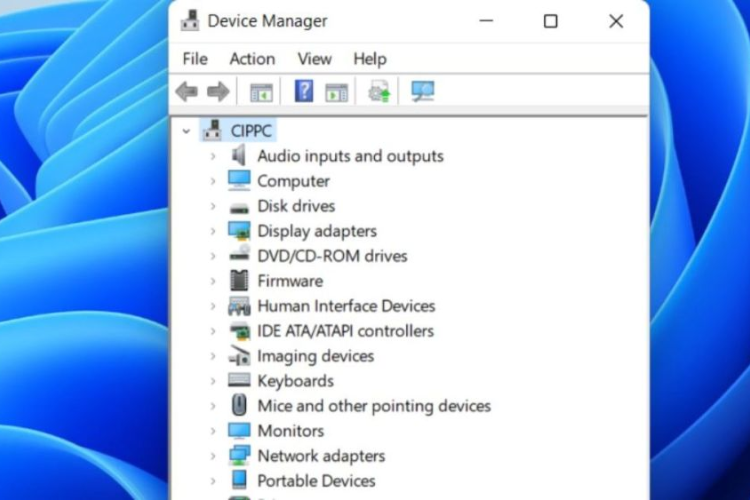Click the Back arrow toolbar icon
The height and width of the screenshot is (500, 750).
[187, 91]
